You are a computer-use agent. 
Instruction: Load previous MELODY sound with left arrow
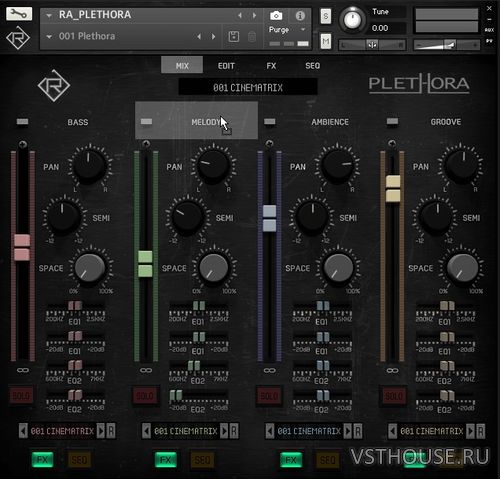pyautogui.click(x=146, y=431)
